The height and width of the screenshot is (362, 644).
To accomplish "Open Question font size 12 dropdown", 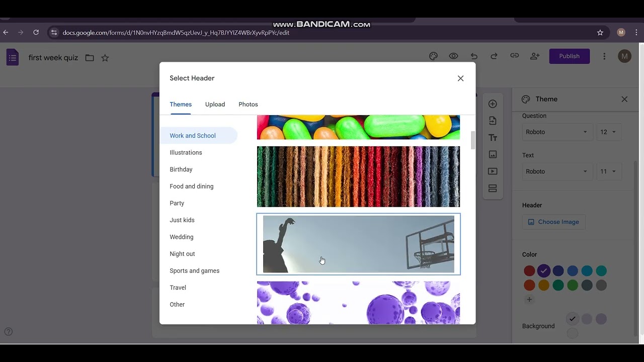I will [x=608, y=132].
